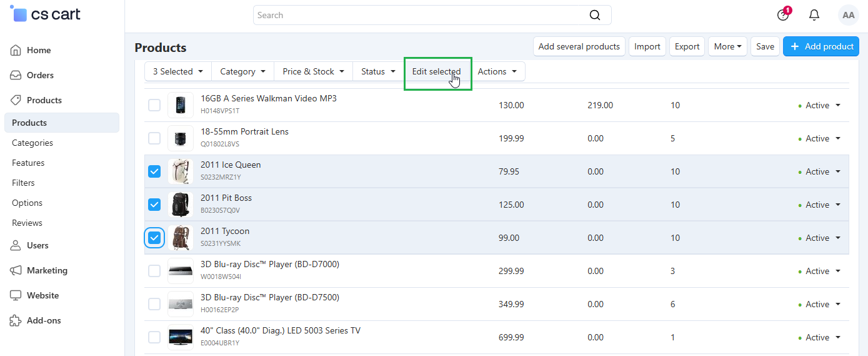Click the H0148VPS1T product code
The width and height of the screenshot is (868, 356).
coord(220,111)
